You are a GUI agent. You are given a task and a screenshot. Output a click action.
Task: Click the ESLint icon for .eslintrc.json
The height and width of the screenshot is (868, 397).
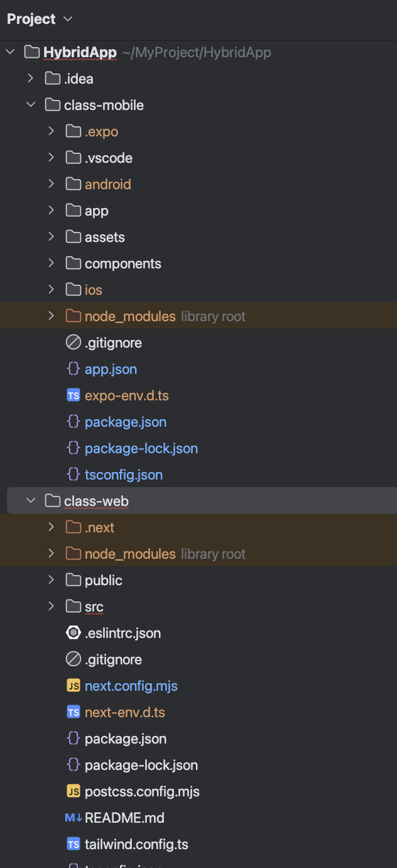click(x=73, y=633)
